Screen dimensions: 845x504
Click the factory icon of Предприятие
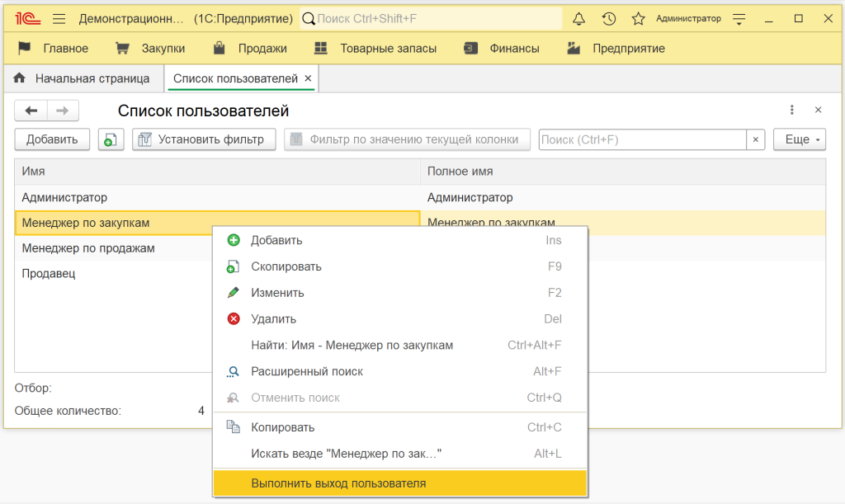click(x=574, y=48)
